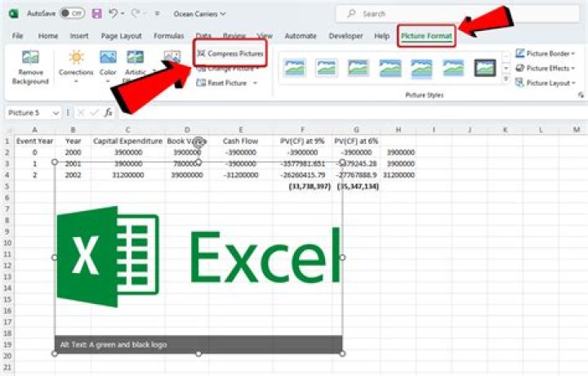Apply the third picture style thumbnail
Image resolution: width=588 pixels, height=376 pixels.
click(359, 68)
